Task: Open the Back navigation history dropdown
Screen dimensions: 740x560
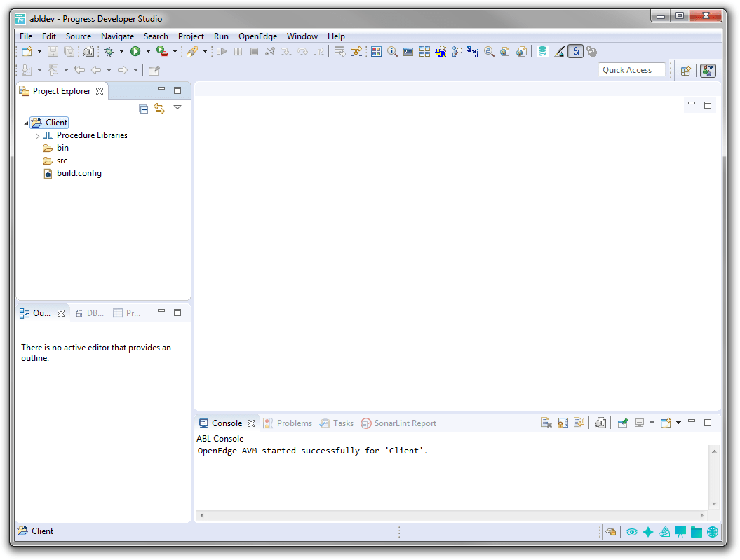Action: (x=109, y=70)
